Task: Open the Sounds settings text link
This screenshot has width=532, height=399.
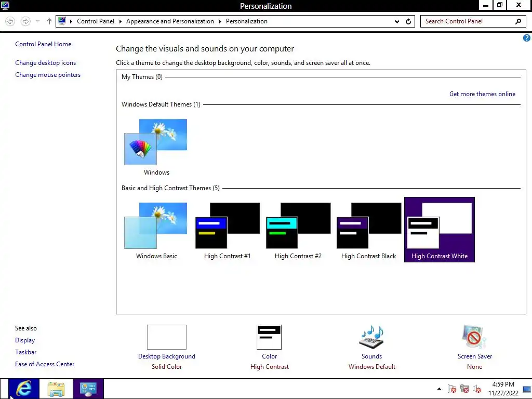Action: pos(371,356)
